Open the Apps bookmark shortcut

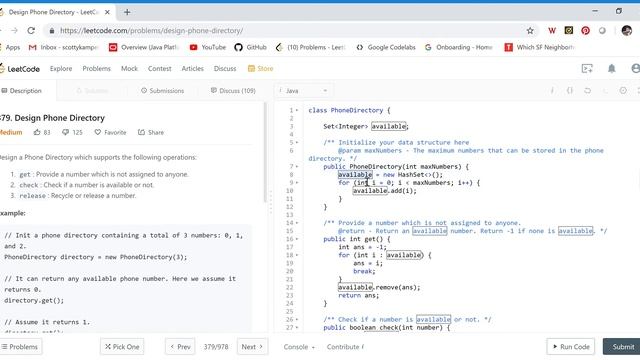[x=10, y=47]
